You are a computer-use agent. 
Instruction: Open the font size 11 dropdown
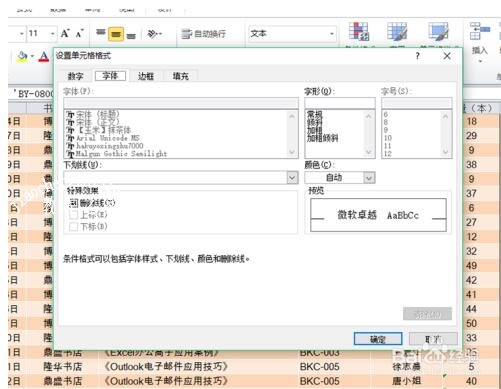tap(53, 34)
